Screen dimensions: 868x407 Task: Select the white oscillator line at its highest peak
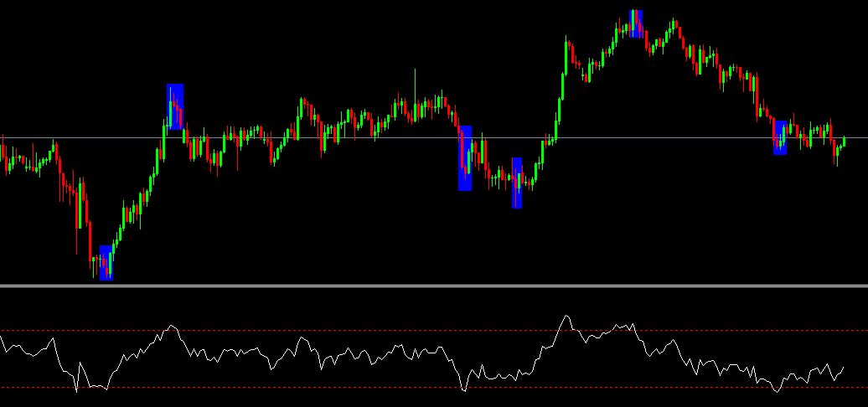pyautogui.click(x=566, y=317)
